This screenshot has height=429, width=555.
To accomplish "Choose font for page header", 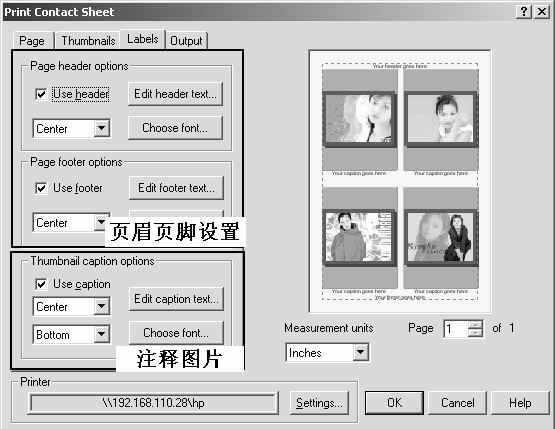I will coord(175,127).
